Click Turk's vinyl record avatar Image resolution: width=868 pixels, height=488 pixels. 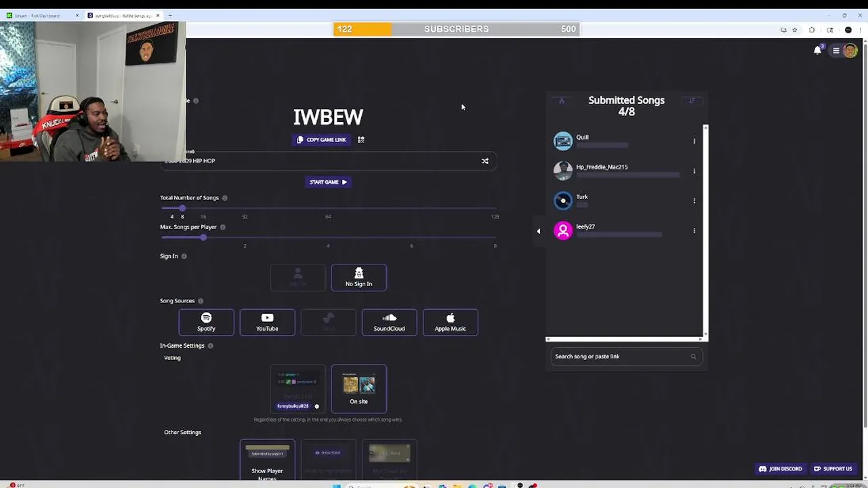coord(563,201)
